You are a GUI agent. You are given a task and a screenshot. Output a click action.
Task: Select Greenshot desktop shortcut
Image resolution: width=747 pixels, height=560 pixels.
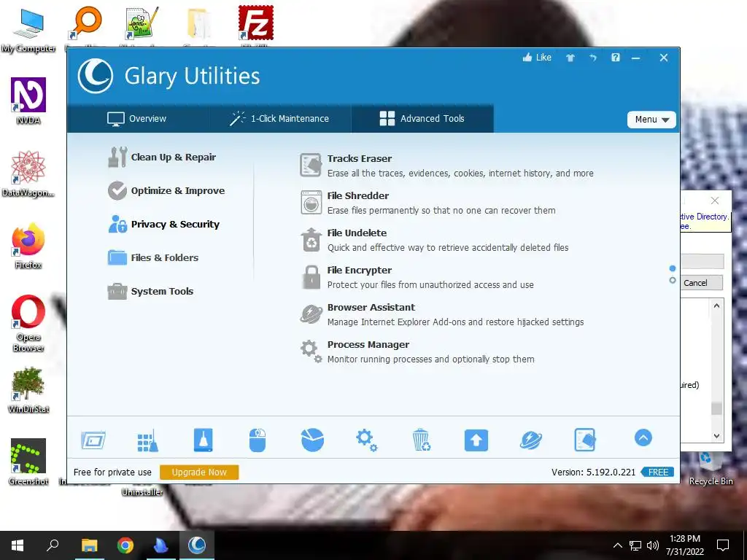point(28,462)
